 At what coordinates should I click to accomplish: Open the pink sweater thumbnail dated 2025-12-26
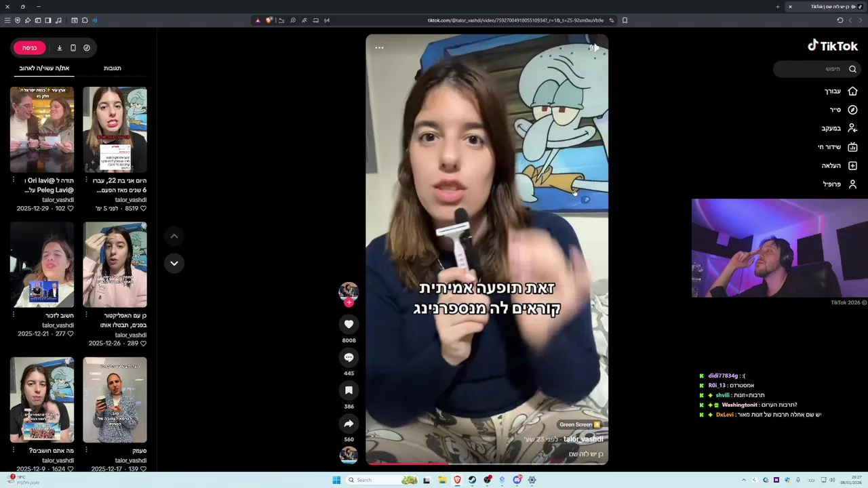coord(115,264)
